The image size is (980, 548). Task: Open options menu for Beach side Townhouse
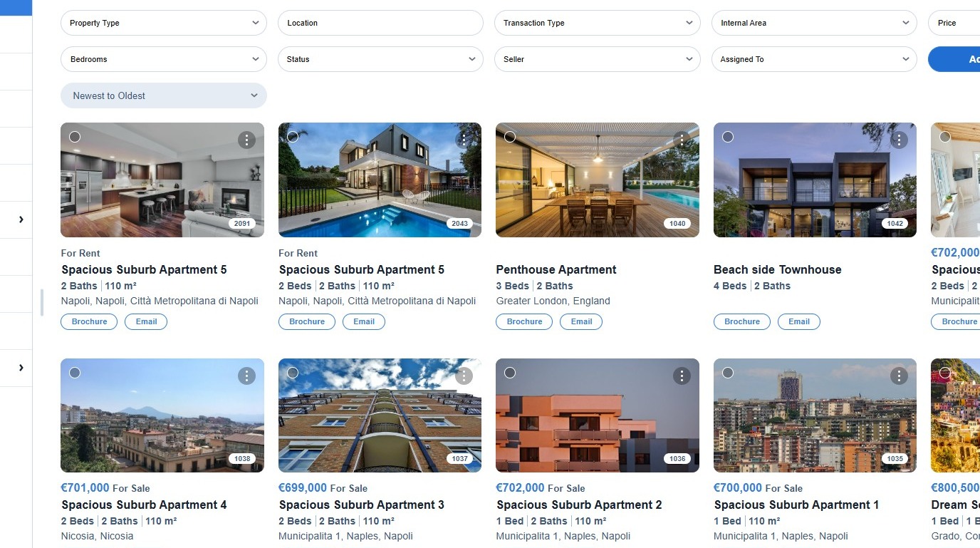click(x=899, y=140)
